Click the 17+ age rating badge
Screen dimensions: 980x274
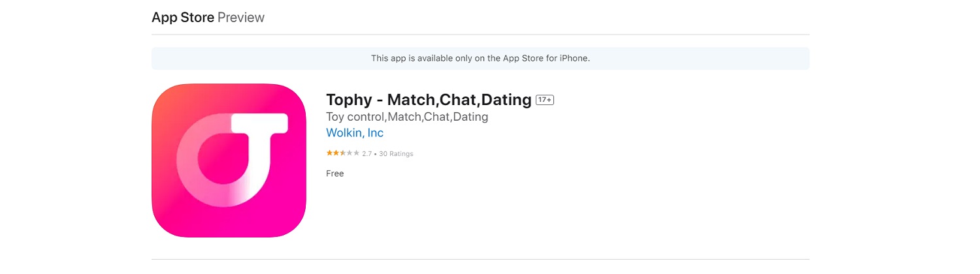[x=545, y=100]
